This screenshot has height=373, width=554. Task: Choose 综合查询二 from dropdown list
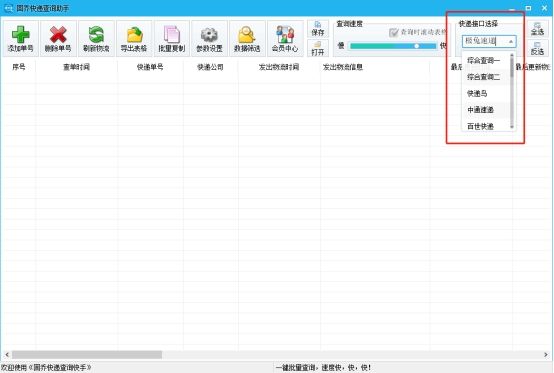(486, 77)
